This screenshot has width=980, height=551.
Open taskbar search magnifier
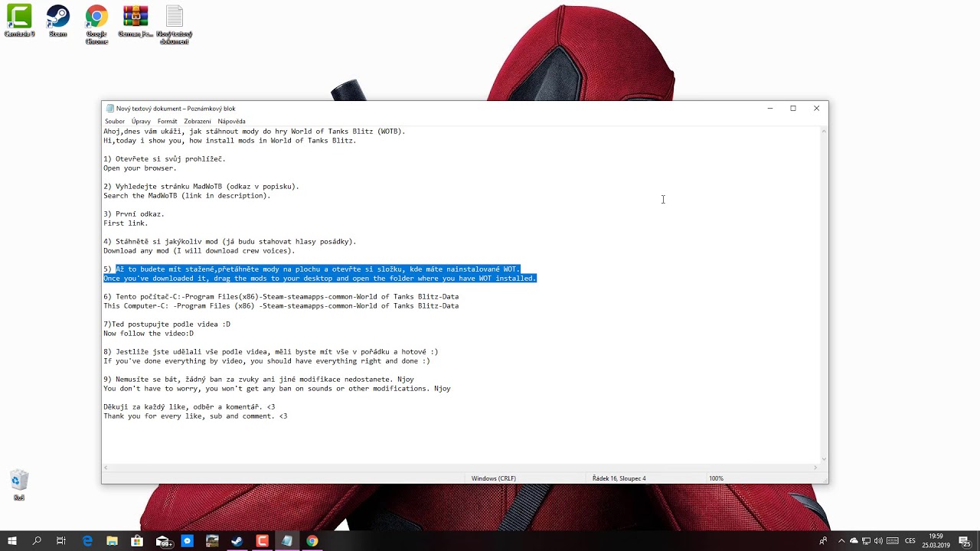click(x=37, y=541)
